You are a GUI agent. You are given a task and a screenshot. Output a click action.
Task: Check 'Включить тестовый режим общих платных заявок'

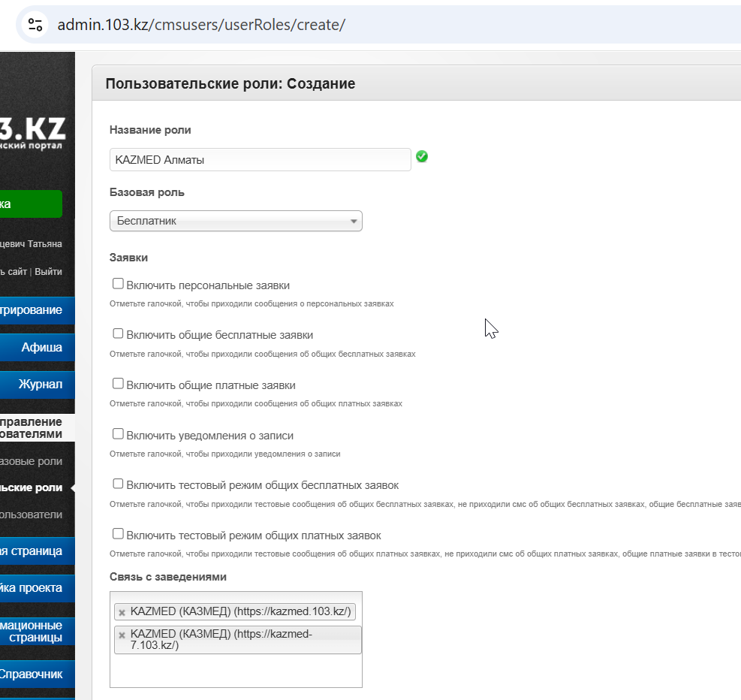[x=118, y=534]
